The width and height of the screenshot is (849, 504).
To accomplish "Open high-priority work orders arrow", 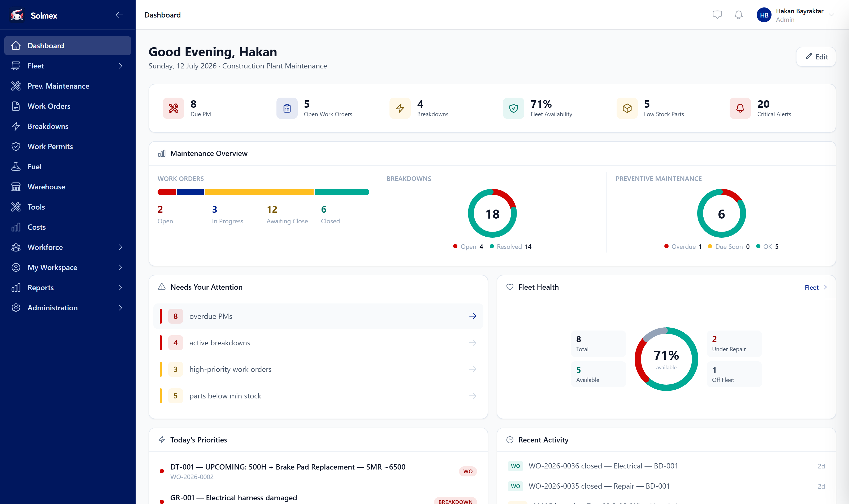I will [x=472, y=369].
